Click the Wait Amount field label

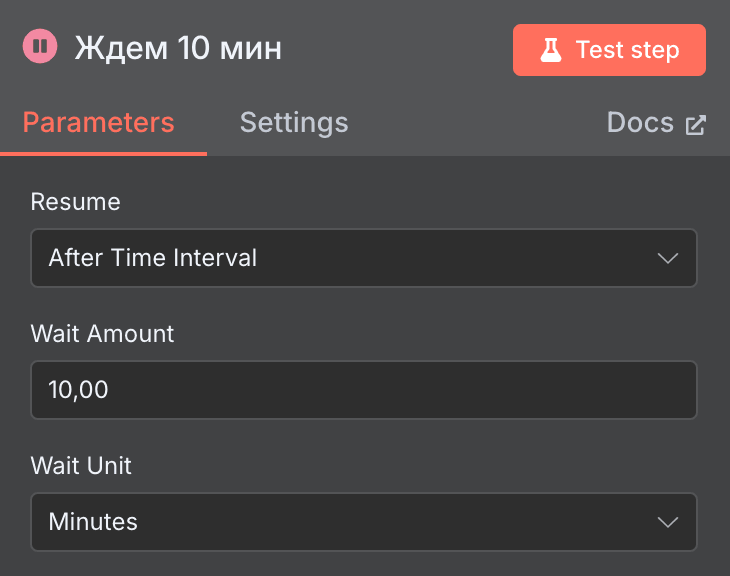click(103, 334)
